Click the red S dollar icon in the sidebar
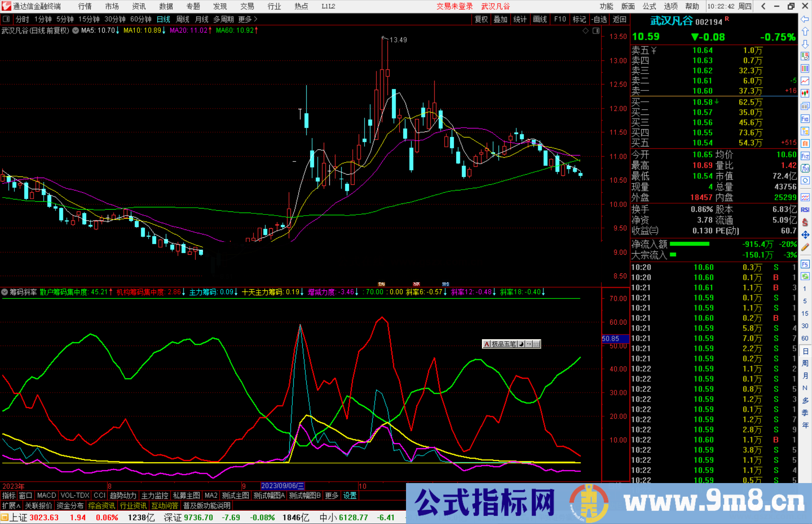This screenshot has width=812, height=524. [805, 222]
